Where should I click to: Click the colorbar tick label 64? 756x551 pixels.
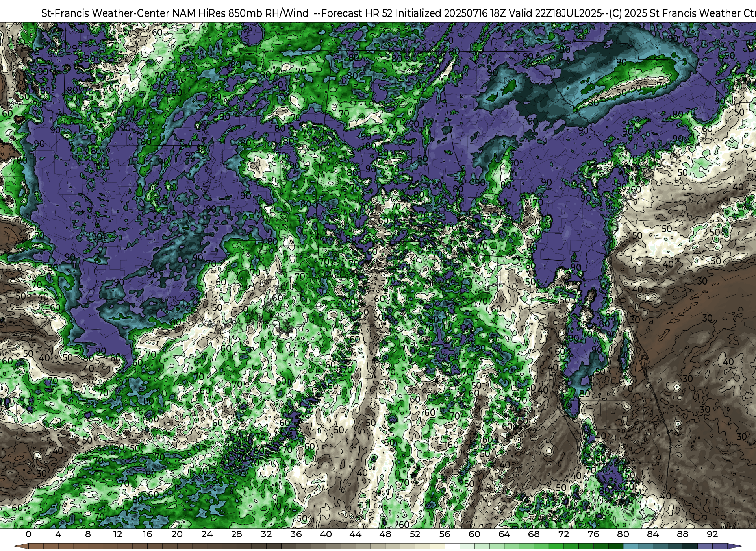coord(504,534)
